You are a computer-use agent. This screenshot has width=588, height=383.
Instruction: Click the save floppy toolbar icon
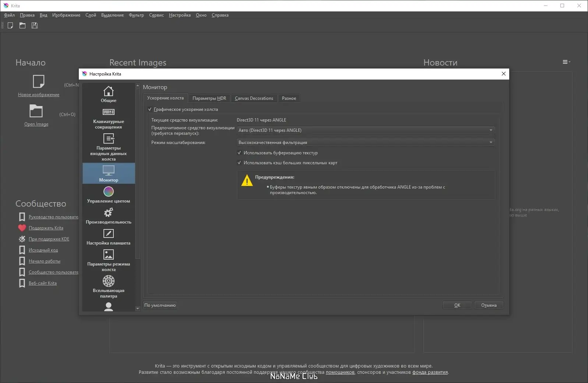click(35, 25)
